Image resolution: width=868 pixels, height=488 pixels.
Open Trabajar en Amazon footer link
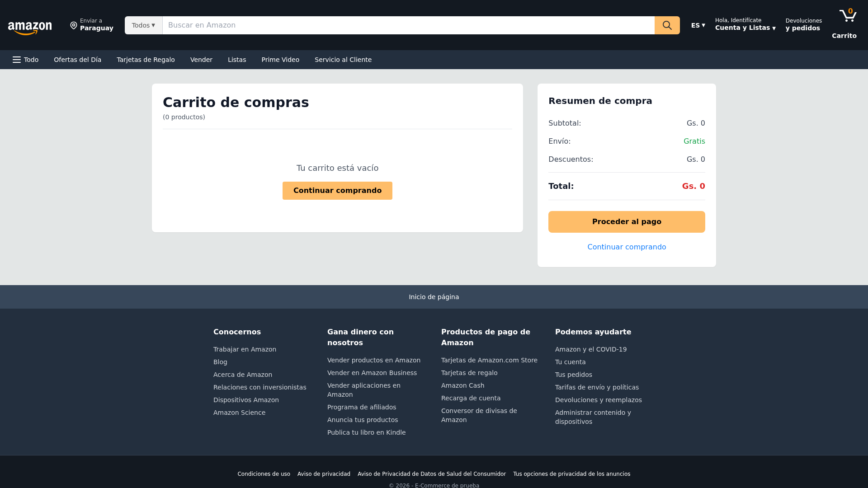coord(245,349)
